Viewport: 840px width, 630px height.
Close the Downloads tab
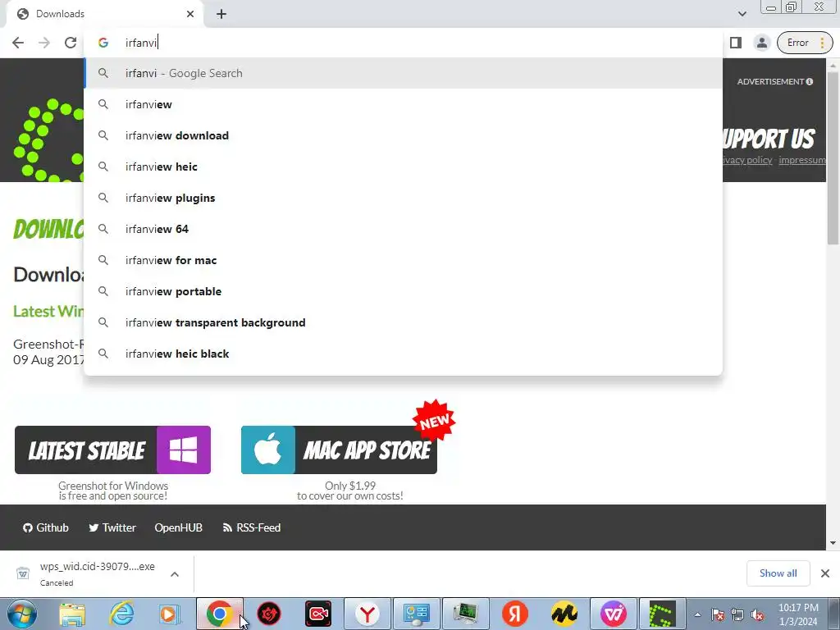tap(190, 14)
